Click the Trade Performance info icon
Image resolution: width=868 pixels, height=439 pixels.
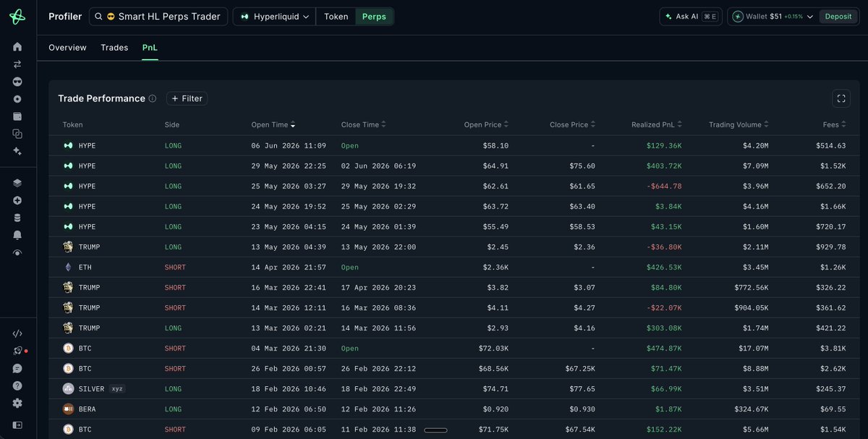(x=153, y=99)
